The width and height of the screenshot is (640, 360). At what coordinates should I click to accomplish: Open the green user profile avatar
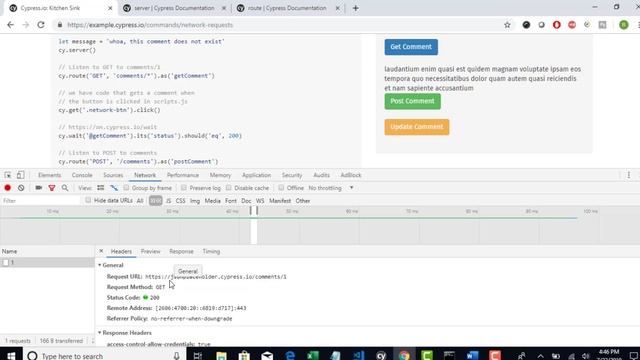(624, 25)
